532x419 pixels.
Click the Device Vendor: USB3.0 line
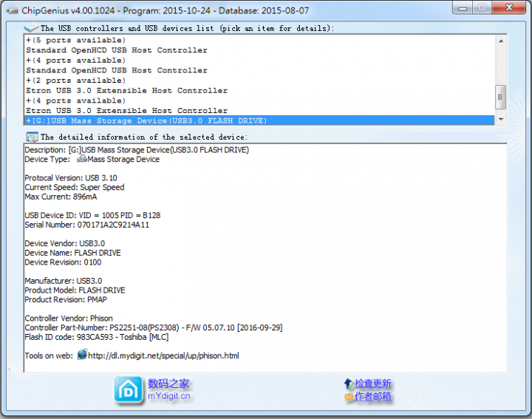tap(65, 243)
